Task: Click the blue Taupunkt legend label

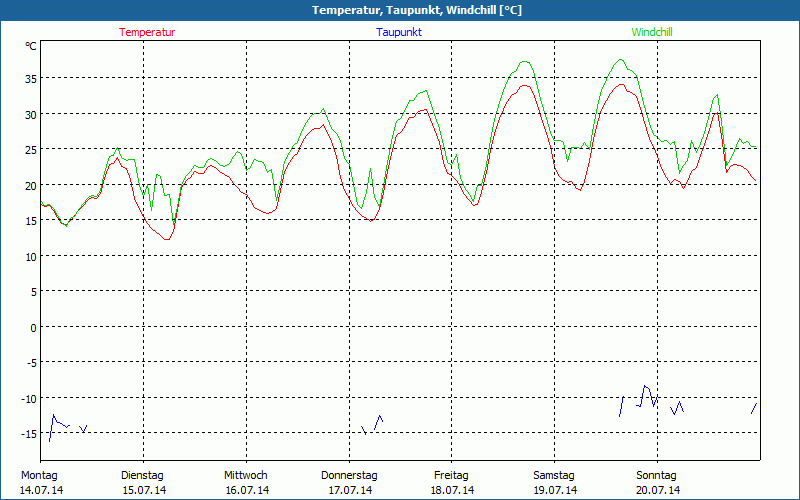Action: pos(399,32)
